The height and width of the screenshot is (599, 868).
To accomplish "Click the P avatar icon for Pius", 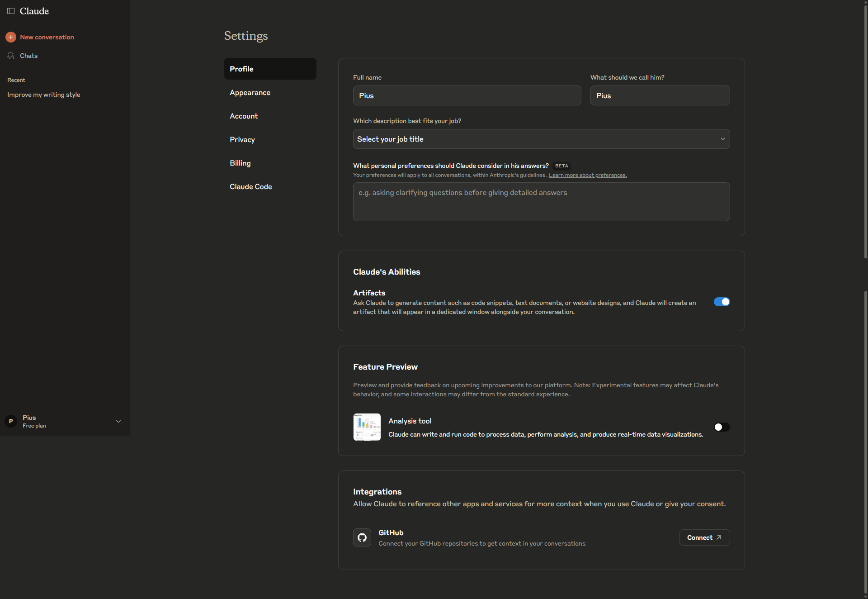I will point(11,421).
